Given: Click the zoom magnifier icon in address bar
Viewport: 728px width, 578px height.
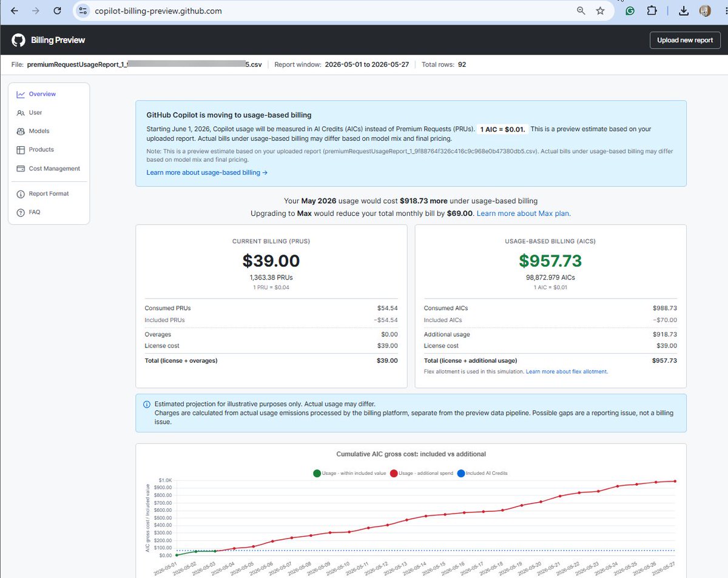Looking at the screenshot, I should [x=581, y=11].
